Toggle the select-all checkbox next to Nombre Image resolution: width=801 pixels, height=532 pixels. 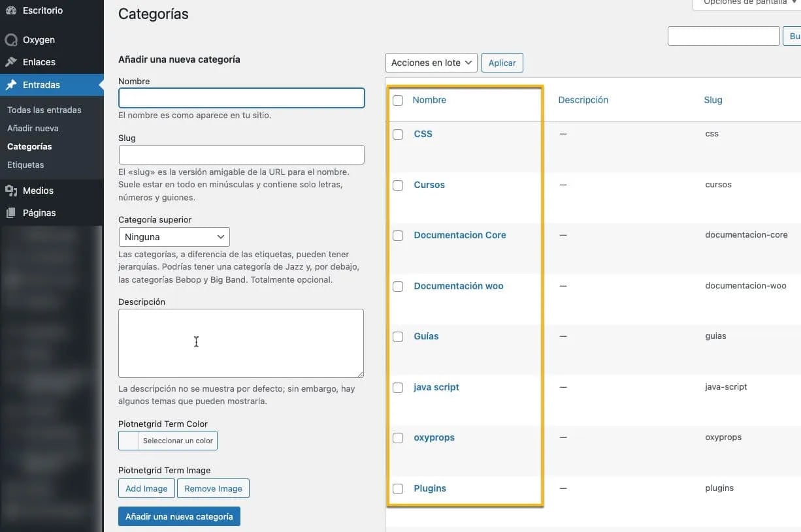(398, 101)
